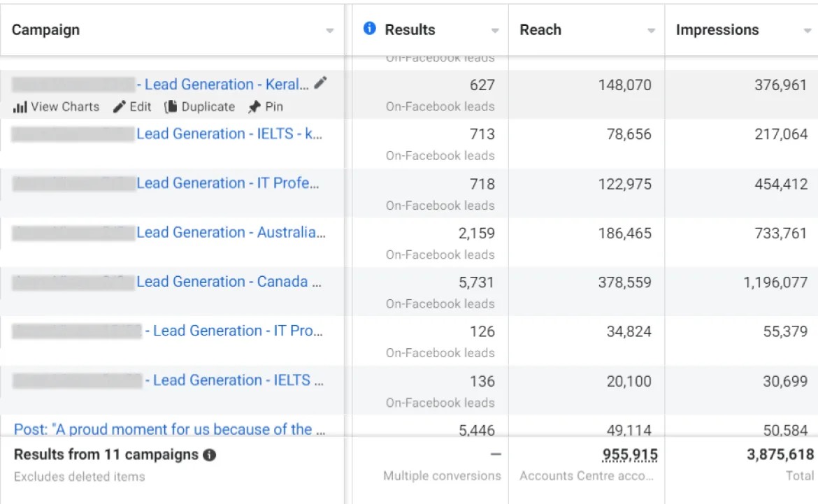Click the blue info icon next to Results

coord(371,29)
